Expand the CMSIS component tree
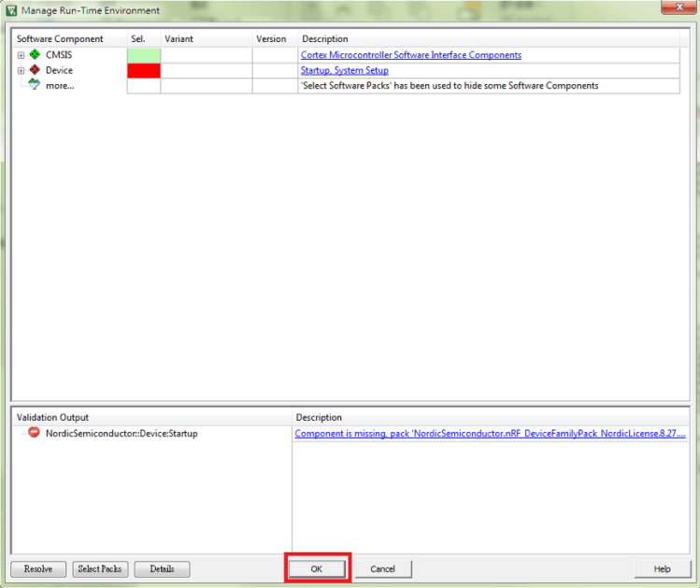Image resolution: width=700 pixels, height=588 pixels. [x=21, y=55]
